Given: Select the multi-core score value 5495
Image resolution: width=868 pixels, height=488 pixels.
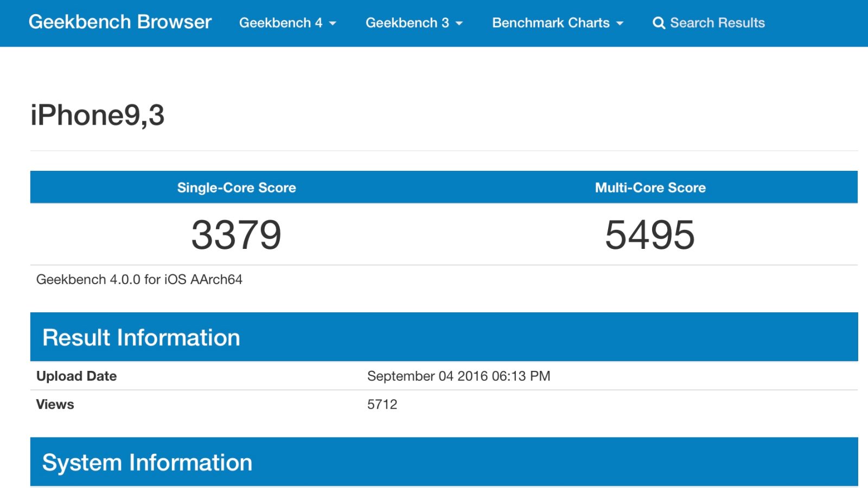Looking at the screenshot, I should pyautogui.click(x=650, y=235).
